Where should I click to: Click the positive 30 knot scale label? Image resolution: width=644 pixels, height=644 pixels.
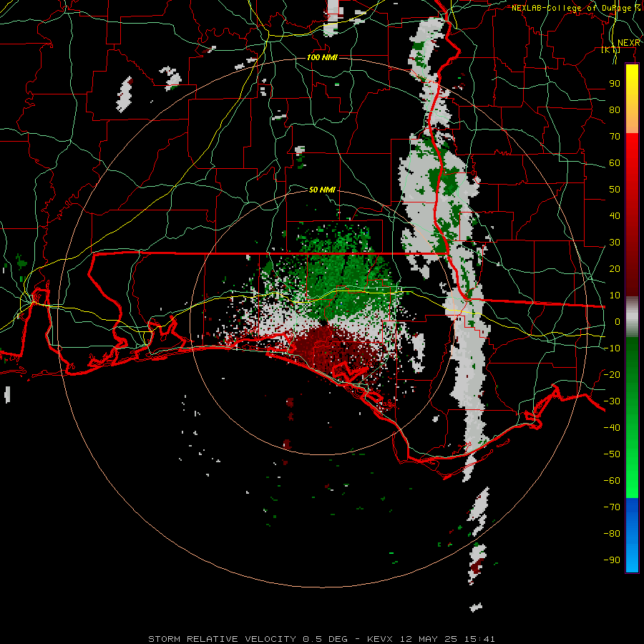click(615, 243)
